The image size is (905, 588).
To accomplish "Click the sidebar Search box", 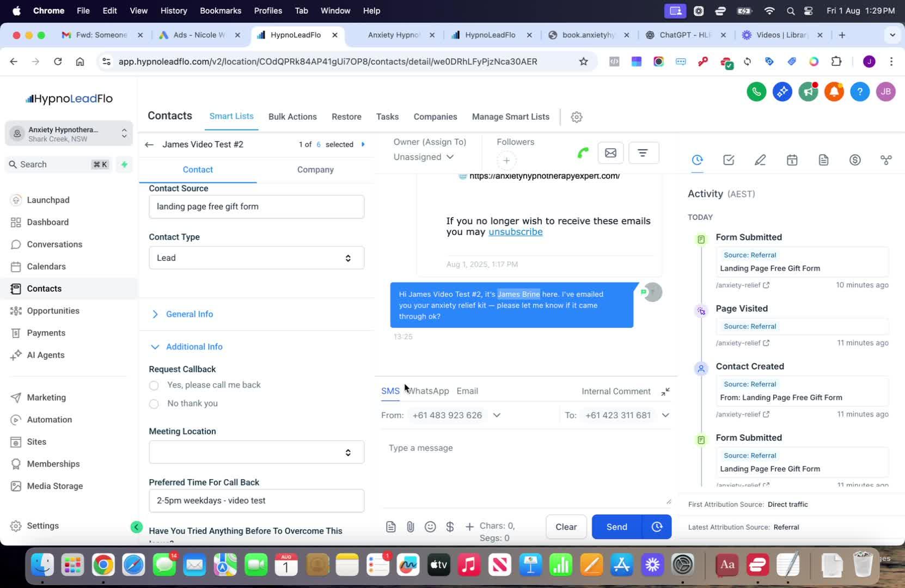I will click(58, 164).
